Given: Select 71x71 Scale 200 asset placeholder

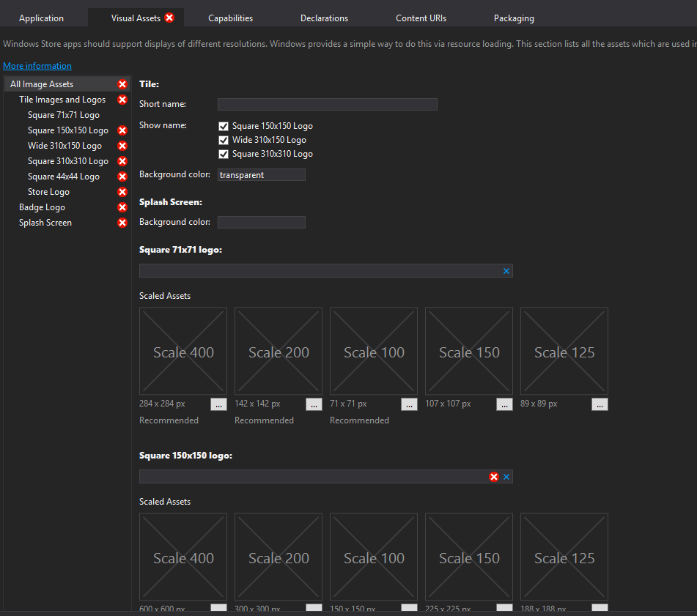Looking at the screenshot, I should [279, 351].
